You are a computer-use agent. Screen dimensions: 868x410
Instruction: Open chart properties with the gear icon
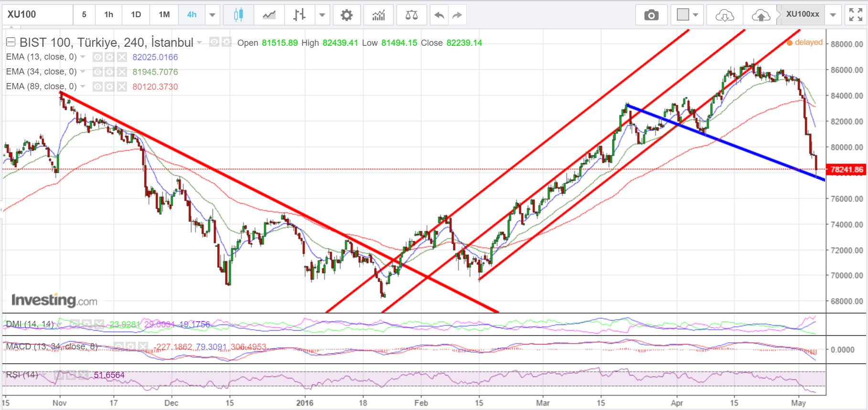point(346,15)
